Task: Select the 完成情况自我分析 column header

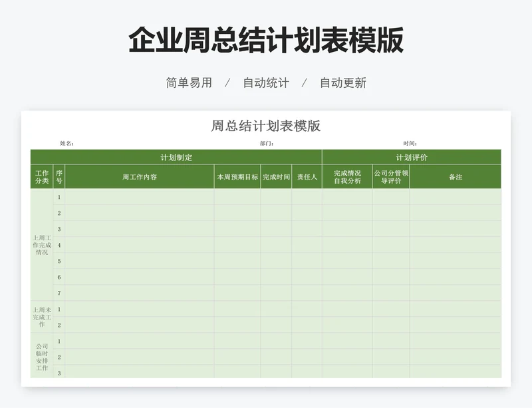Action: (x=347, y=176)
